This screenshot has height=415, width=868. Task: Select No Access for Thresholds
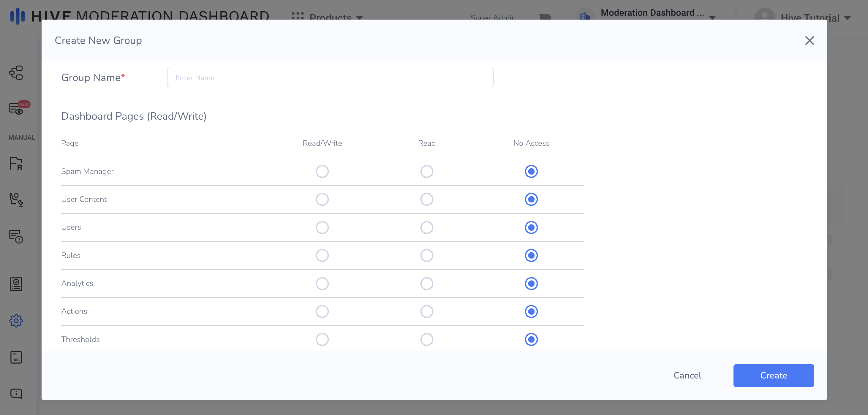pyautogui.click(x=531, y=339)
